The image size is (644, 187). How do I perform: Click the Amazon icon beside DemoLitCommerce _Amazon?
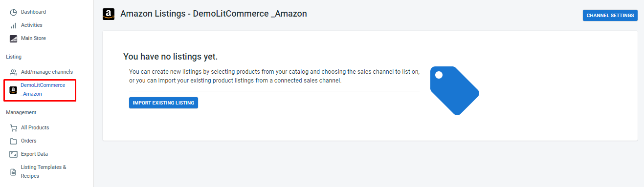[x=13, y=90]
